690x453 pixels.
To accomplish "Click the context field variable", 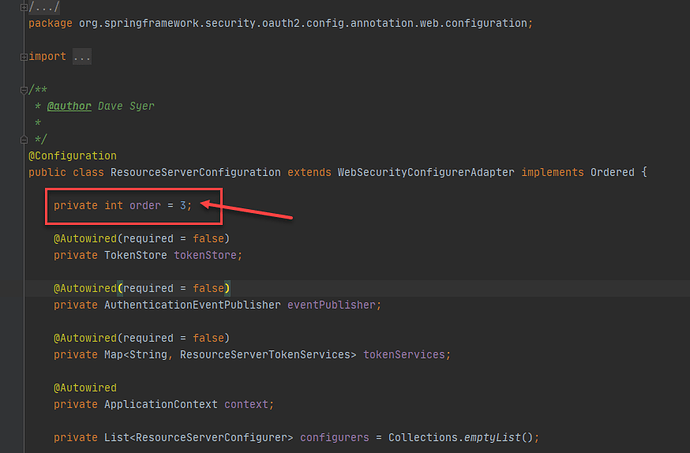I will click(x=246, y=405).
